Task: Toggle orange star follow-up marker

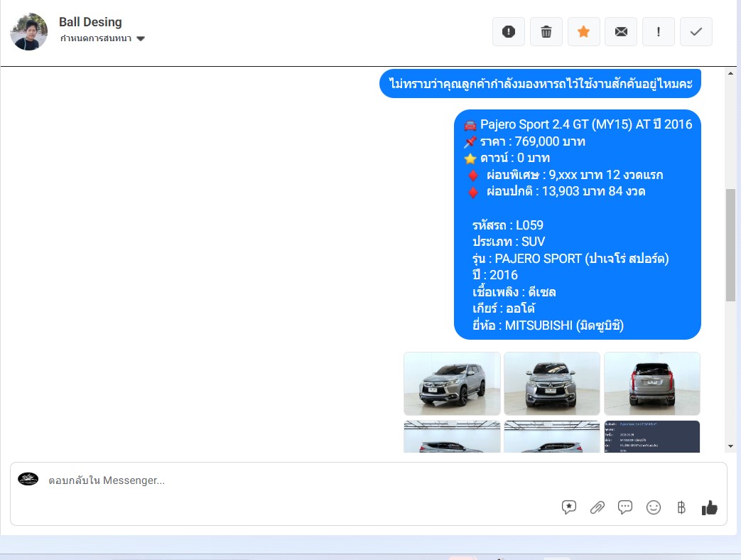Action: coord(583,32)
